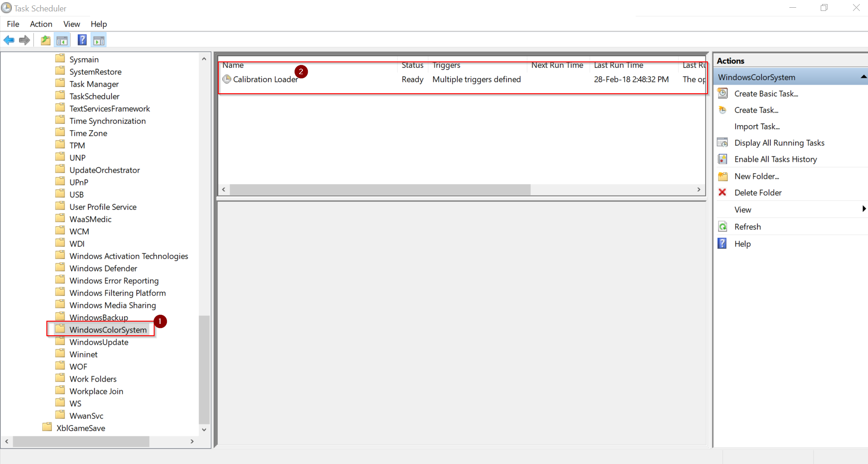The height and width of the screenshot is (464, 868).
Task: Click the New Folder icon in Actions pane
Action: point(722,176)
